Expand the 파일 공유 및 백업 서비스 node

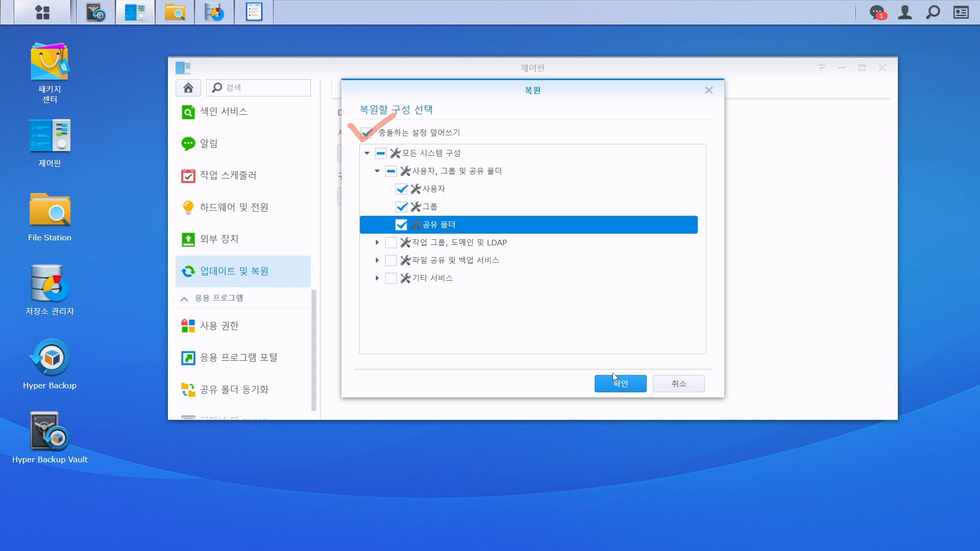(377, 260)
